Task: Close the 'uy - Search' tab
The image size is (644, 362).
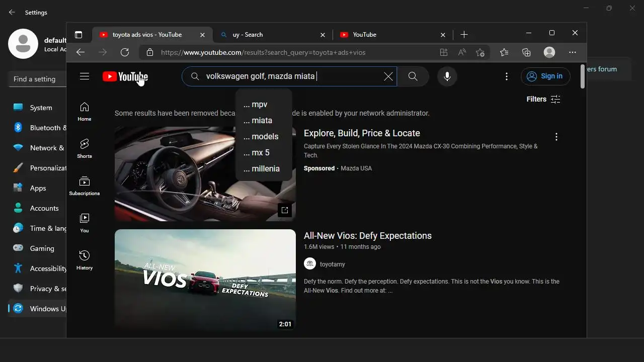Action: coord(323,35)
